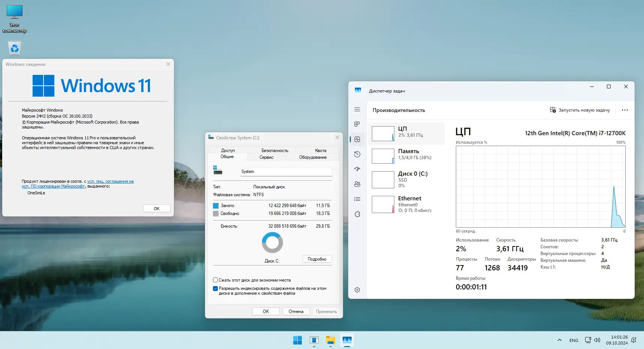Click OK in Windows: сведения dialog
Viewport: 644px width, 349px height.
pyautogui.click(x=157, y=209)
